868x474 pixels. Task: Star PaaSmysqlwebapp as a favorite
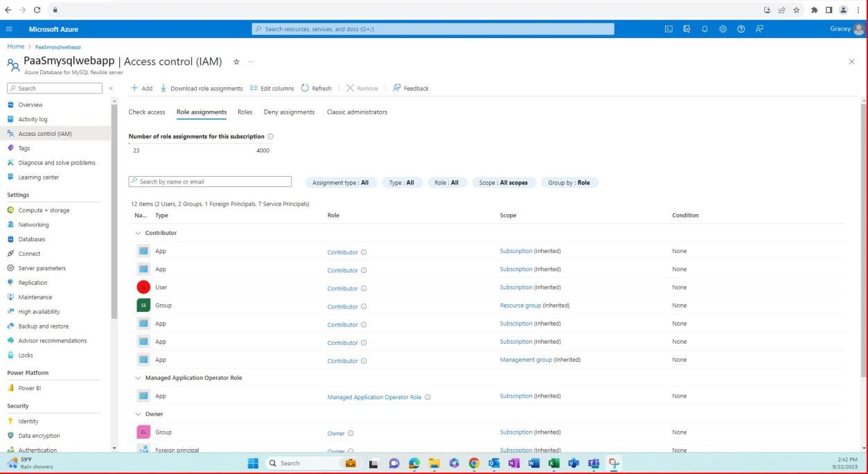pyautogui.click(x=238, y=61)
